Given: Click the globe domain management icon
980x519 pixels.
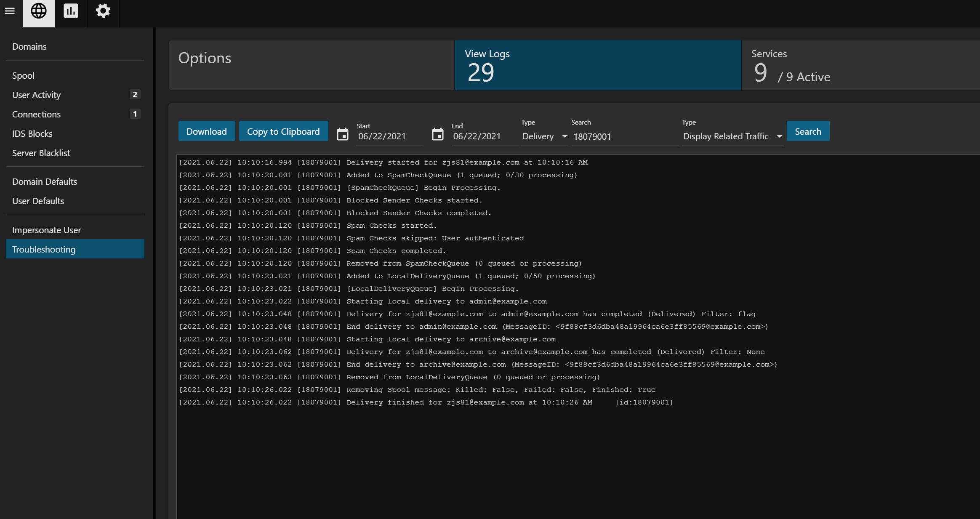Looking at the screenshot, I should pos(39,11).
